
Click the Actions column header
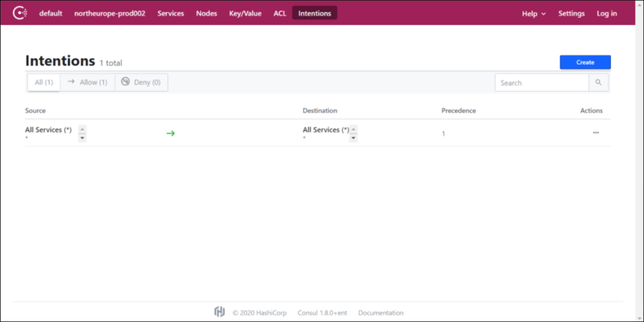tap(592, 110)
